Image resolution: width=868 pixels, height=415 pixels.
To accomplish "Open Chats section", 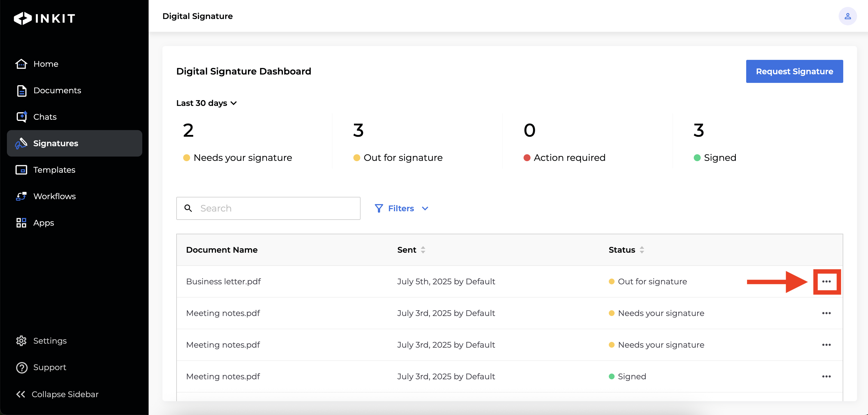I will pos(75,117).
